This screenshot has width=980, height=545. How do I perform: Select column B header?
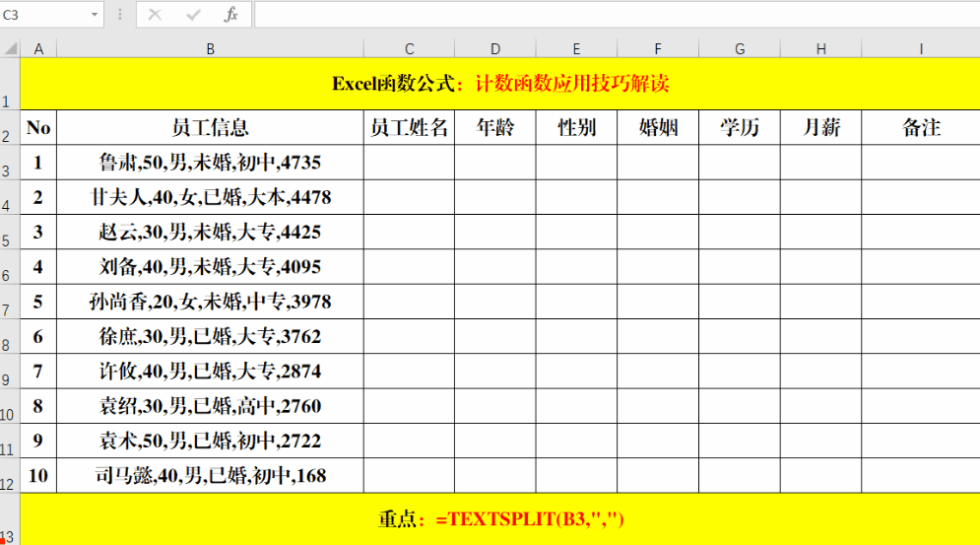pyautogui.click(x=211, y=49)
